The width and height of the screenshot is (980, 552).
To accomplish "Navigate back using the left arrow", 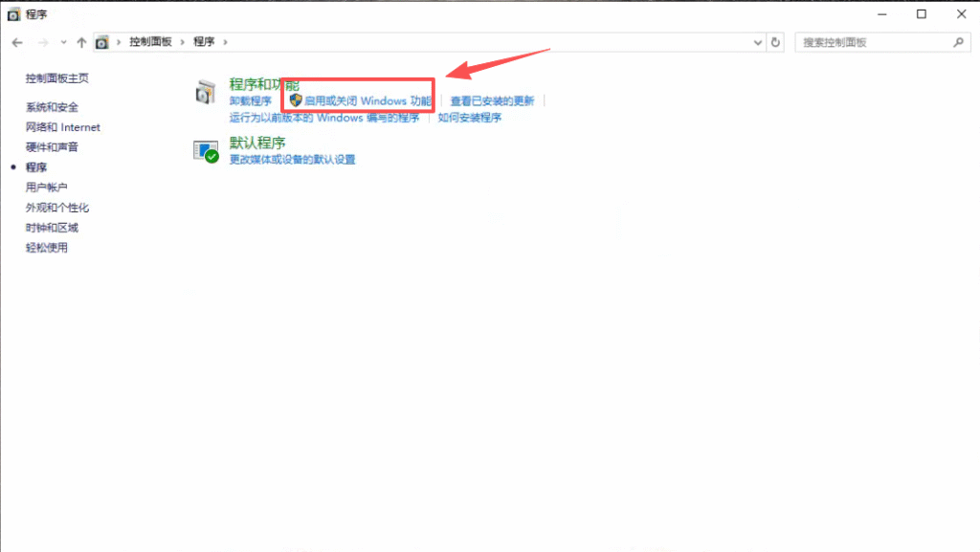I will click(17, 42).
